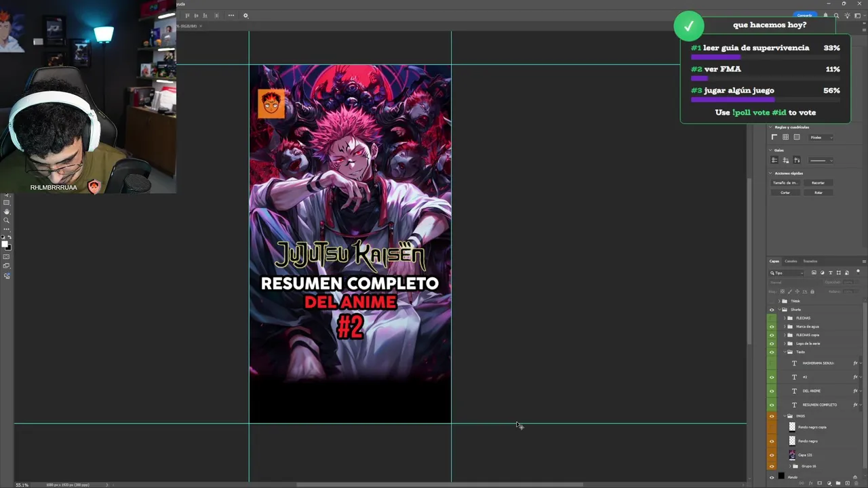The image size is (868, 488).
Task: Hide the Marca de agua group eye
Action: (772, 327)
